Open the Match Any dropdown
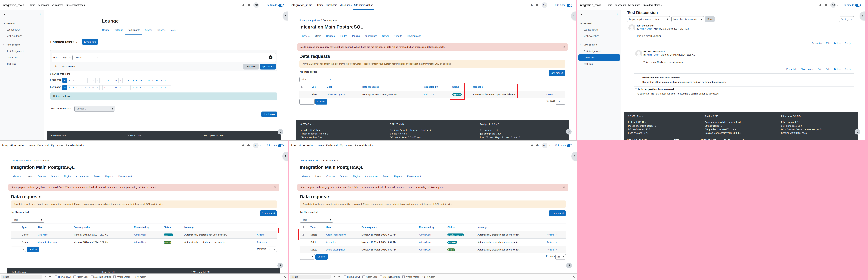Image resolution: width=868 pixels, height=280 pixels. click(66, 58)
